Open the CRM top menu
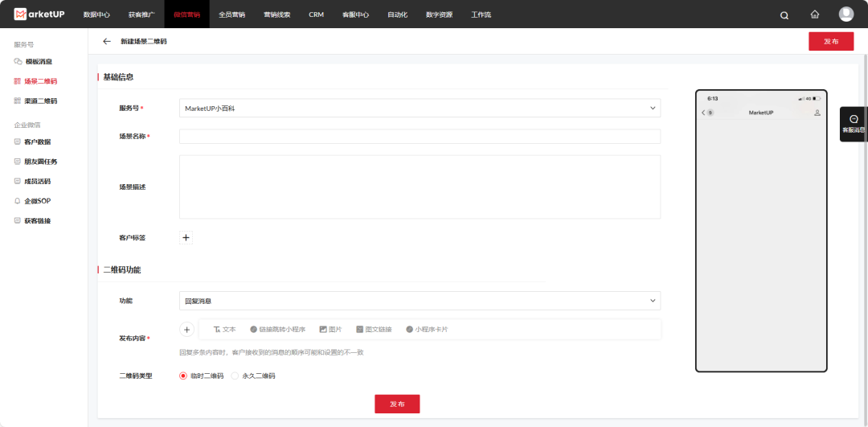 point(316,14)
